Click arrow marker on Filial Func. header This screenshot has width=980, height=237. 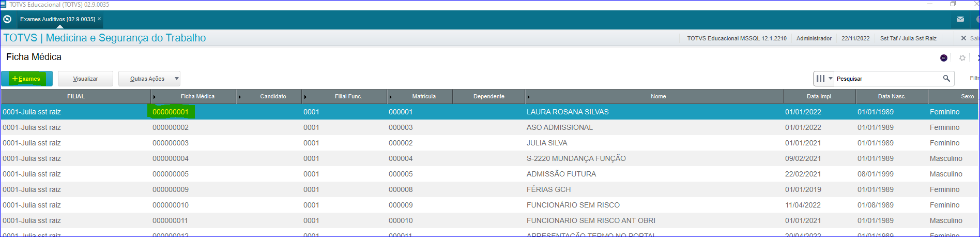[305, 97]
